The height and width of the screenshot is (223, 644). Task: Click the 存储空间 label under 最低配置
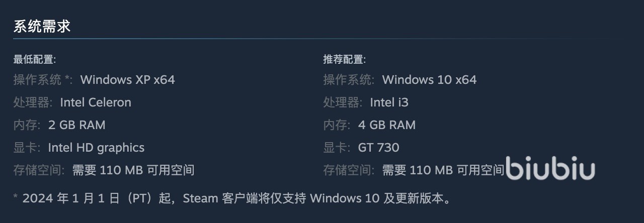[39, 170]
